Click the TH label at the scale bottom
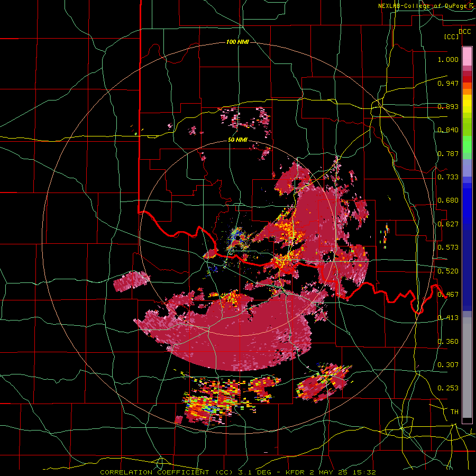 tap(454, 412)
